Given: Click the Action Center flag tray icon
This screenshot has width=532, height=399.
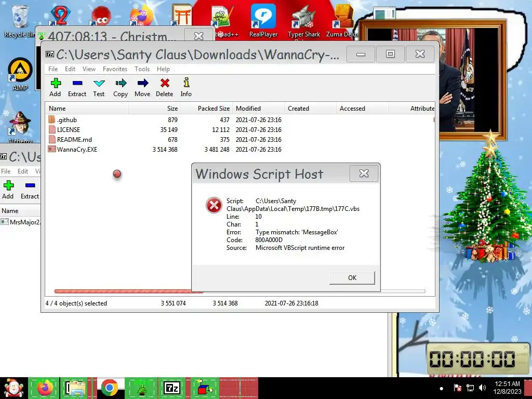Looking at the screenshot, I should [457, 388].
